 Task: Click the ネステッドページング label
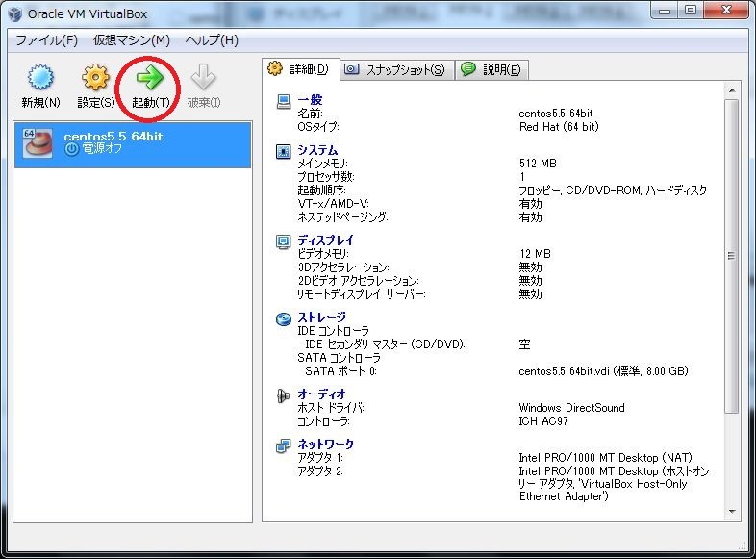tap(342, 217)
